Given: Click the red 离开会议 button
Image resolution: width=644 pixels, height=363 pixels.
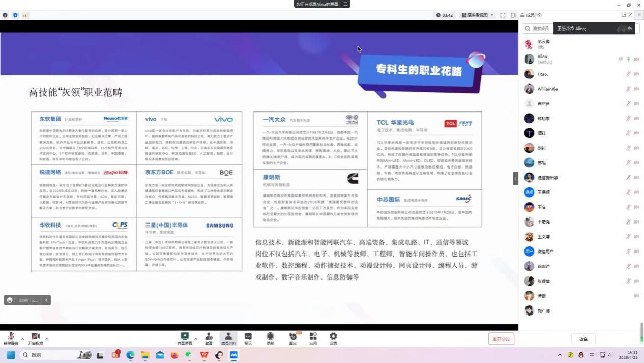Looking at the screenshot, I should (501, 339).
